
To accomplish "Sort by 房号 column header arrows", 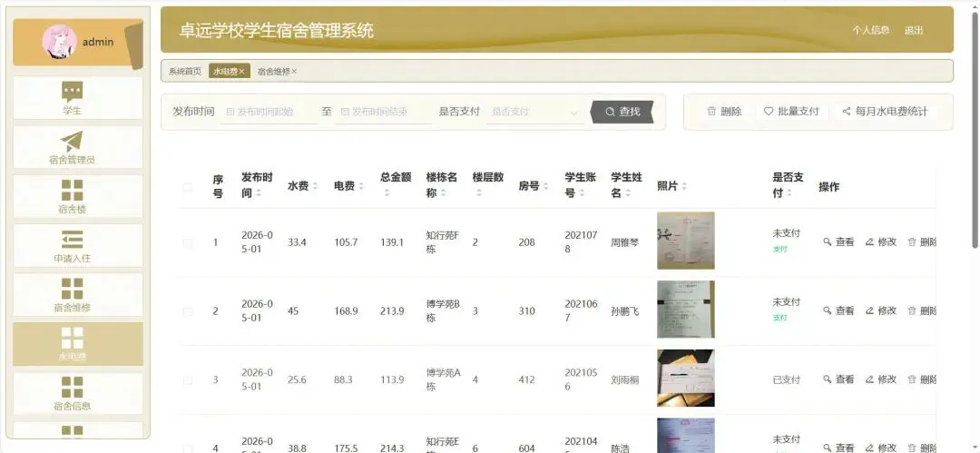I will tap(545, 186).
